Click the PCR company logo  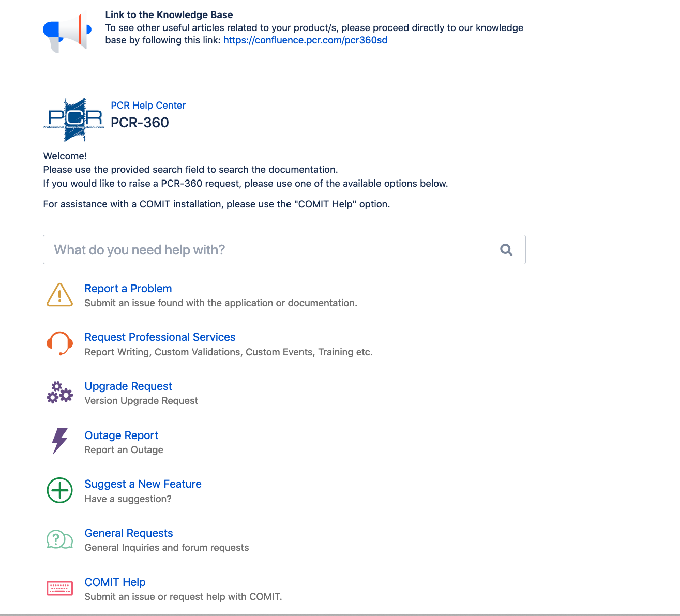pyautogui.click(x=73, y=119)
